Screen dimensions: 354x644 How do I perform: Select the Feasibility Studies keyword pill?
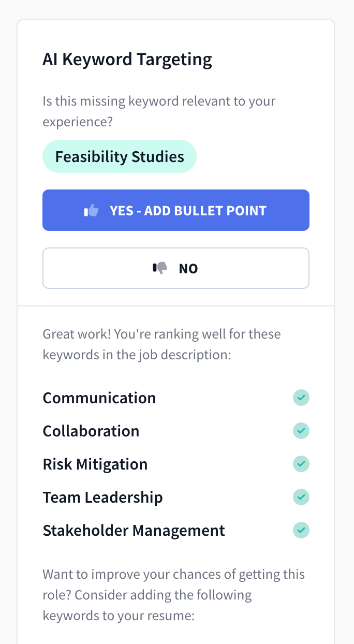[120, 156]
